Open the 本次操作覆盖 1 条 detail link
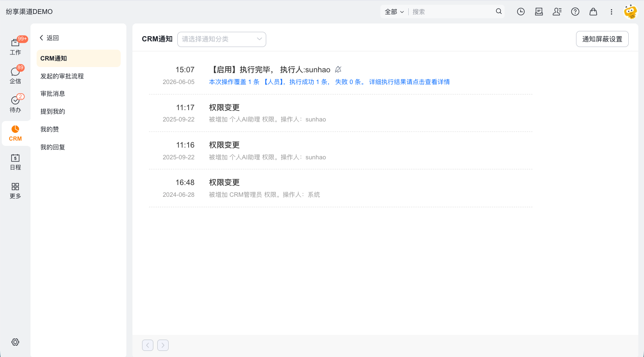The height and width of the screenshot is (357, 644). click(329, 82)
